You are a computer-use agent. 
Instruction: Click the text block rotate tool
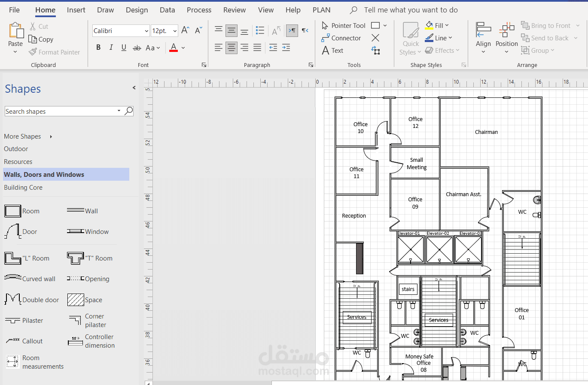(376, 51)
